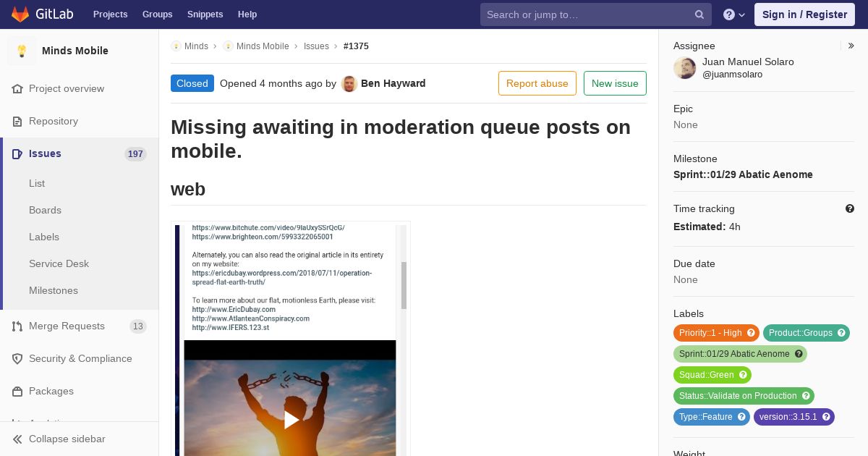Click Squad::Green label help icon
This screenshot has width=868, height=456.
tap(743, 375)
